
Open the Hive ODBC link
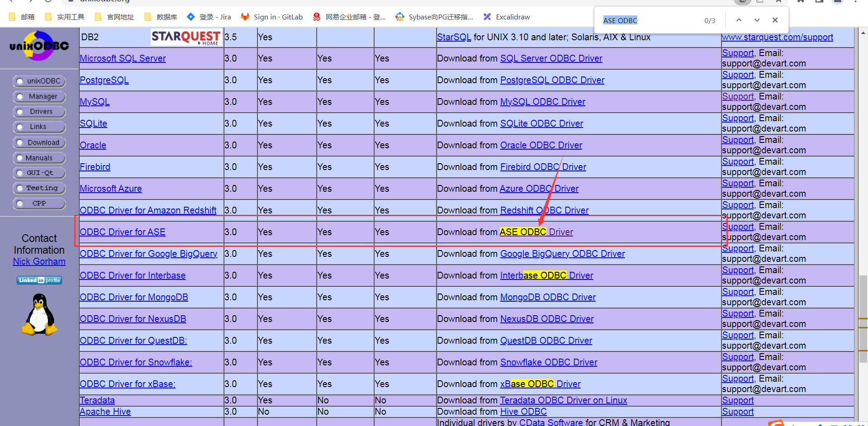[x=523, y=412]
